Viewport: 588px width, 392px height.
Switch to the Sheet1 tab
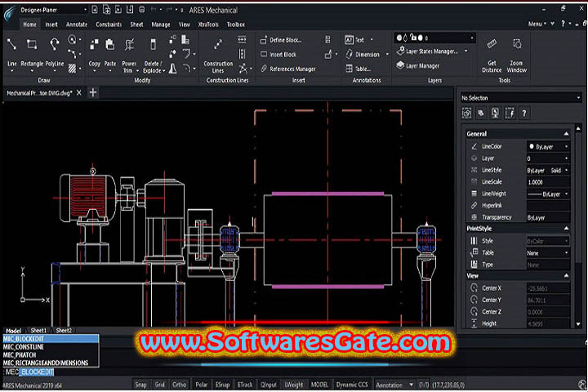(x=38, y=330)
